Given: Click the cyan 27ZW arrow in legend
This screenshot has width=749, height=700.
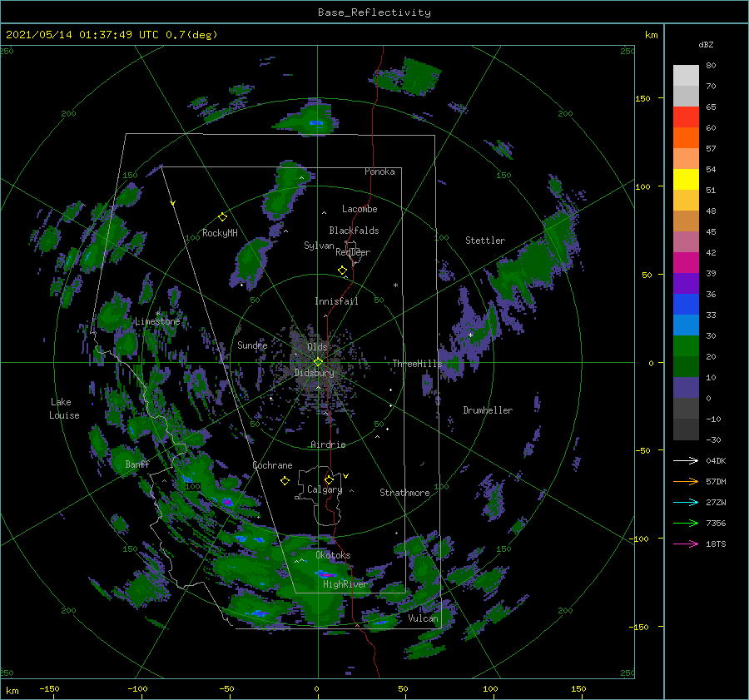Looking at the screenshot, I should (x=686, y=502).
